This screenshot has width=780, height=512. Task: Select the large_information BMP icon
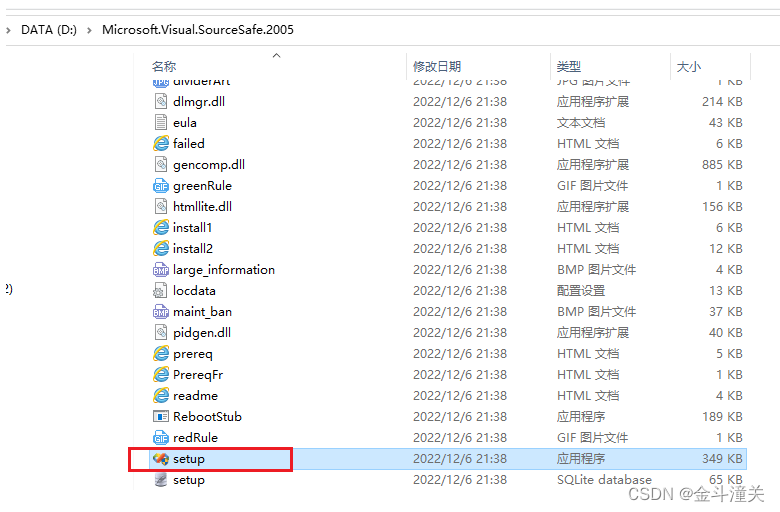tap(161, 270)
